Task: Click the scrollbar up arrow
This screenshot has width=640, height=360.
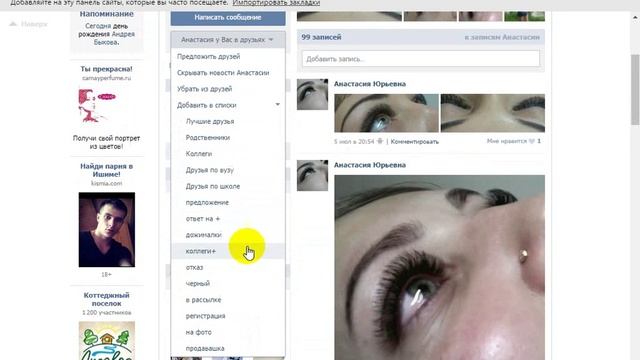Action: coord(635,18)
